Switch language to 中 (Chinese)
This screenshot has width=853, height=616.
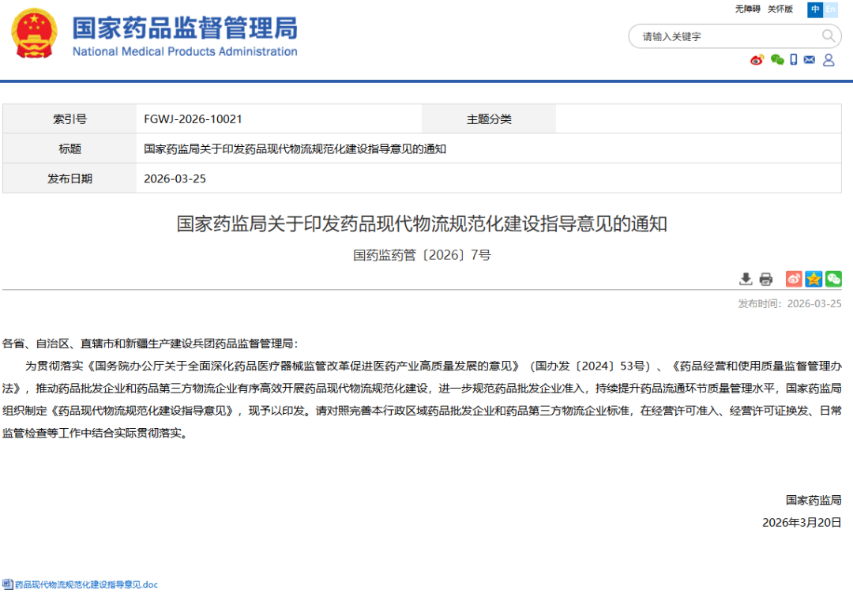coord(815,9)
